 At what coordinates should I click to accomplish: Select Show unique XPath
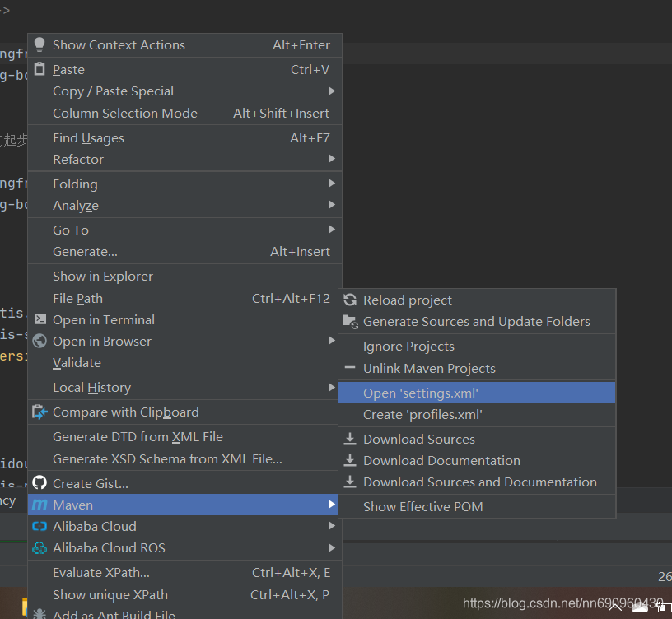(185, 594)
